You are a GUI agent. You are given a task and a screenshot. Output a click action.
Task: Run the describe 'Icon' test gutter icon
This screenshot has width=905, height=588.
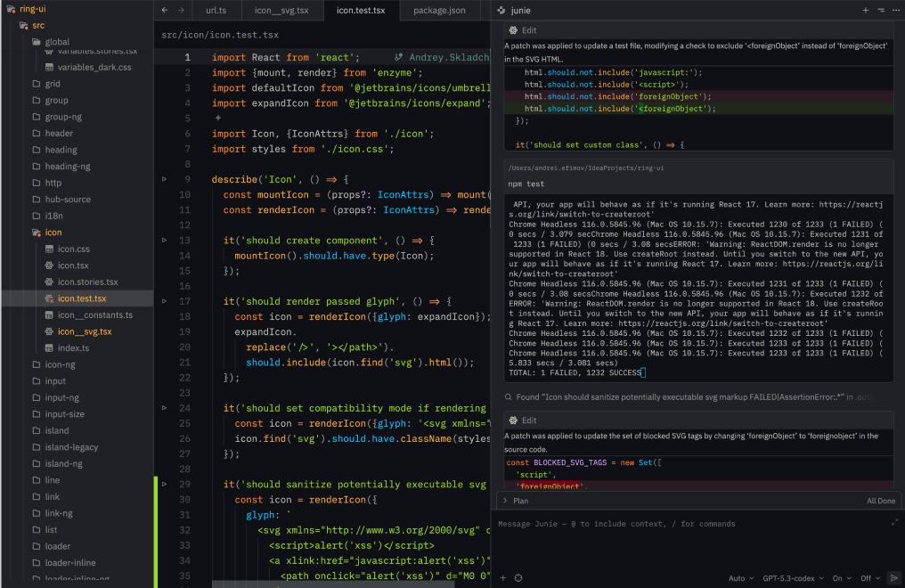click(x=164, y=179)
